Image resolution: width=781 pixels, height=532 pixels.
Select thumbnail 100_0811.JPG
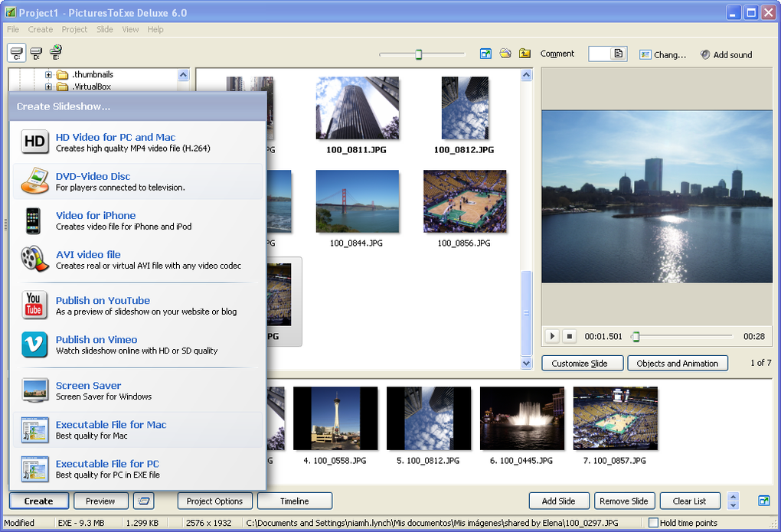[357, 108]
